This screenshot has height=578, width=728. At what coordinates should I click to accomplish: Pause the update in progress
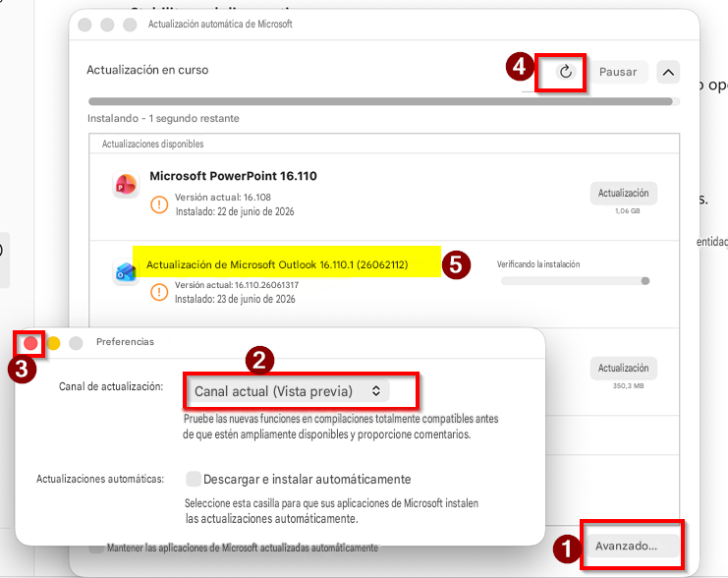618,72
